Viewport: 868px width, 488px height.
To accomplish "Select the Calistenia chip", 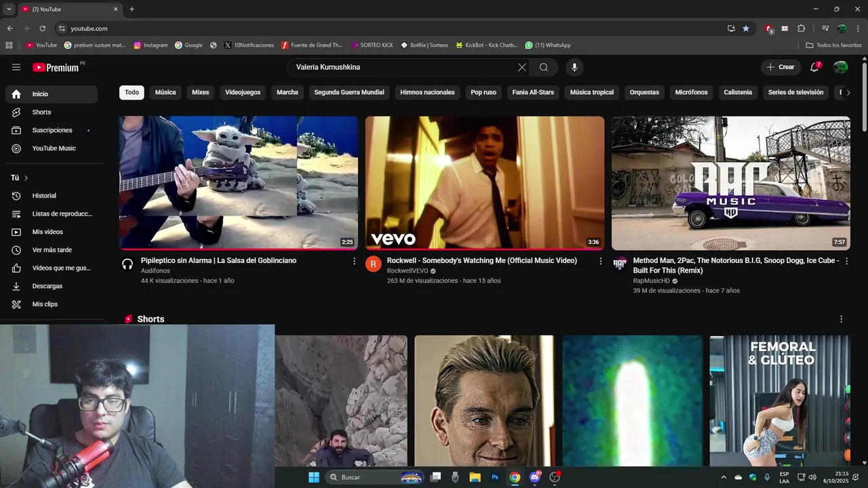I will coord(738,92).
